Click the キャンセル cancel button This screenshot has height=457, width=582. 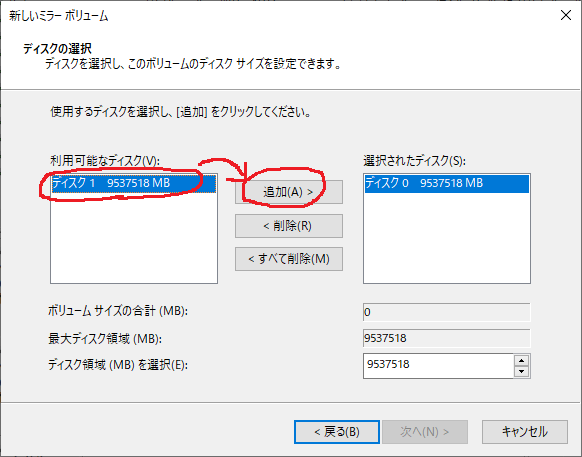coord(525,432)
